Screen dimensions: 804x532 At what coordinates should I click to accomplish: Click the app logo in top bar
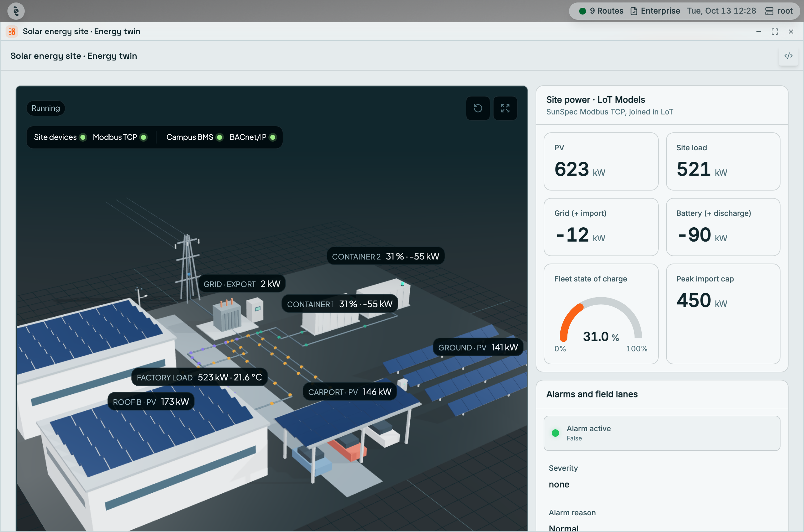point(16,11)
